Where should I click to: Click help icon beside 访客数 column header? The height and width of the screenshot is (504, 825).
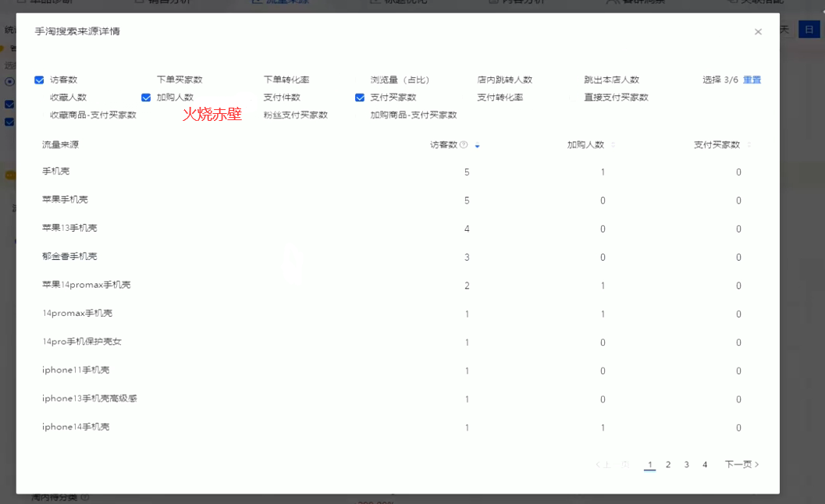[464, 144]
